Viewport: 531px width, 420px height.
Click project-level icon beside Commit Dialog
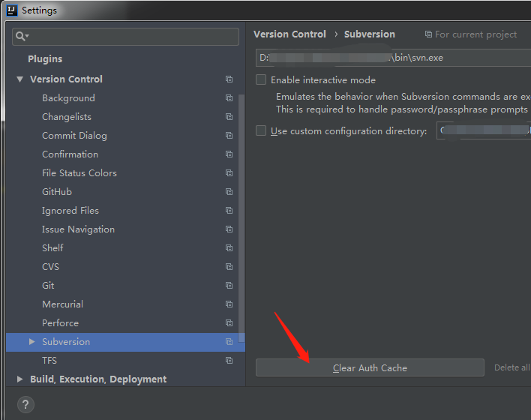(x=229, y=136)
